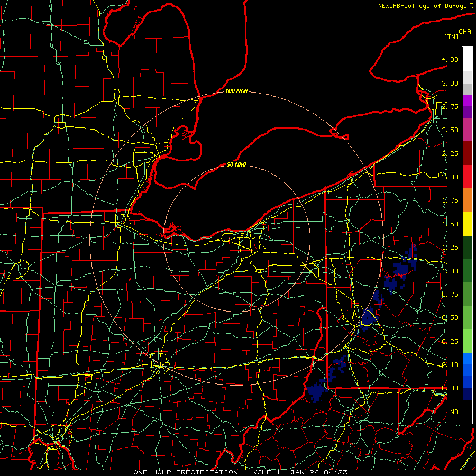476x476 pixels.
Task: Click the 1.75 legend value
Action: (450, 200)
